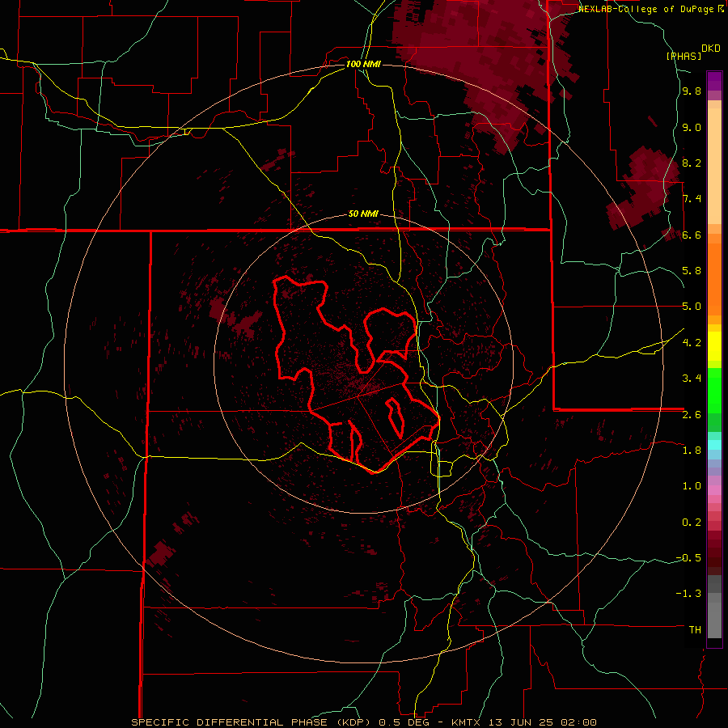728x728 pixels.
Task: Select the 8.2 value on the scale
Action: point(692,163)
